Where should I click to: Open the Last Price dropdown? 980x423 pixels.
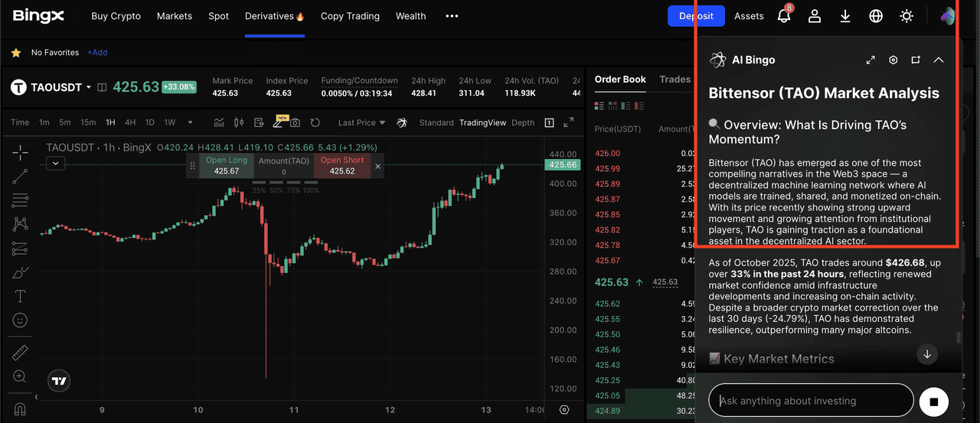(x=362, y=122)
